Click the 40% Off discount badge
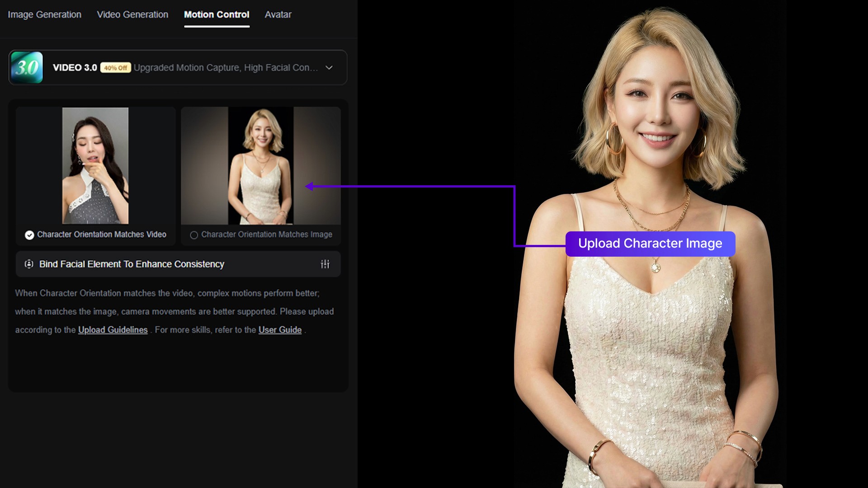Screen dimensions: 868x488 pos(115,68)
